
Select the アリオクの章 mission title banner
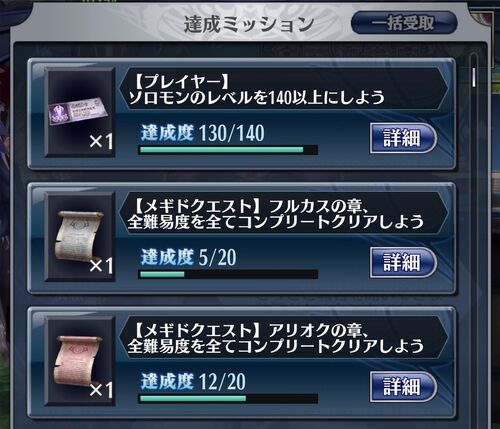point(283,338)
